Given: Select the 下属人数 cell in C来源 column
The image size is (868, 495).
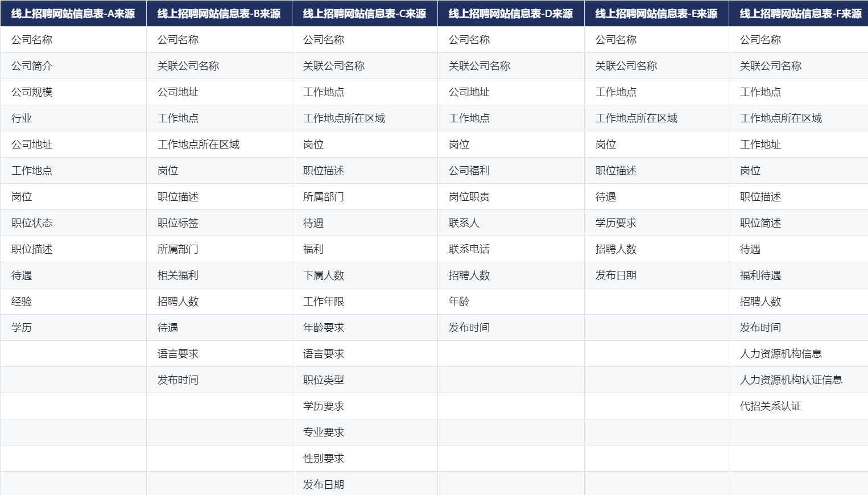Looking at the screenshot, I should pyautogui.click(x=365, y=275).
